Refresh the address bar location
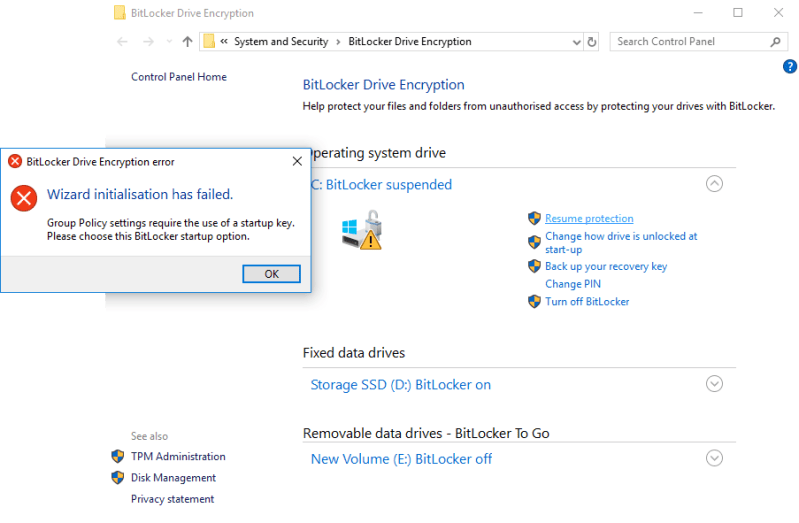The height and width of the screenshot is (523, 799). tap(592, 42)
